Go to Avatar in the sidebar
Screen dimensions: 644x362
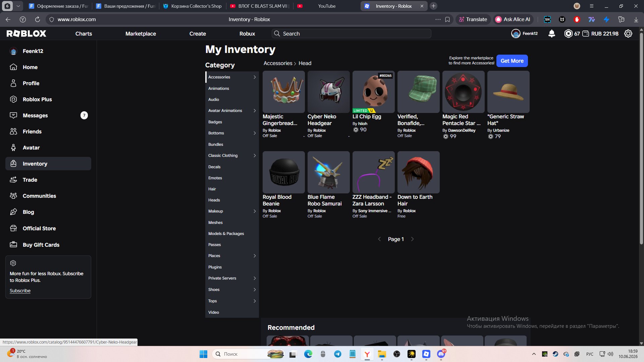(48, 147)
